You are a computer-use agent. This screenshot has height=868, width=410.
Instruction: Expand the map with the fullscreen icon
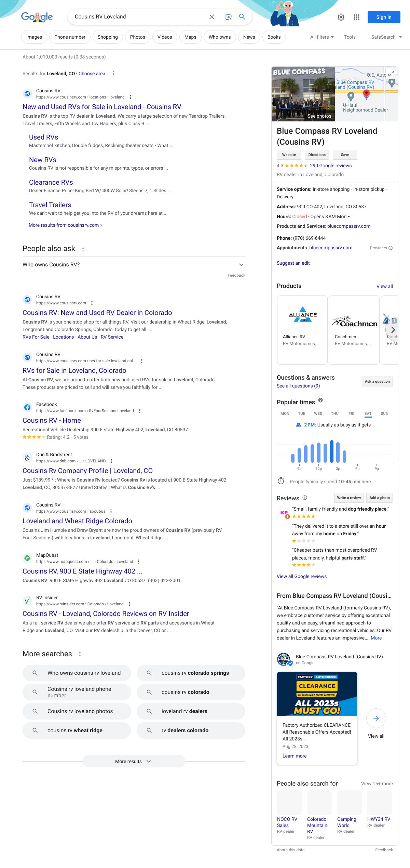(x=391, y=73)
